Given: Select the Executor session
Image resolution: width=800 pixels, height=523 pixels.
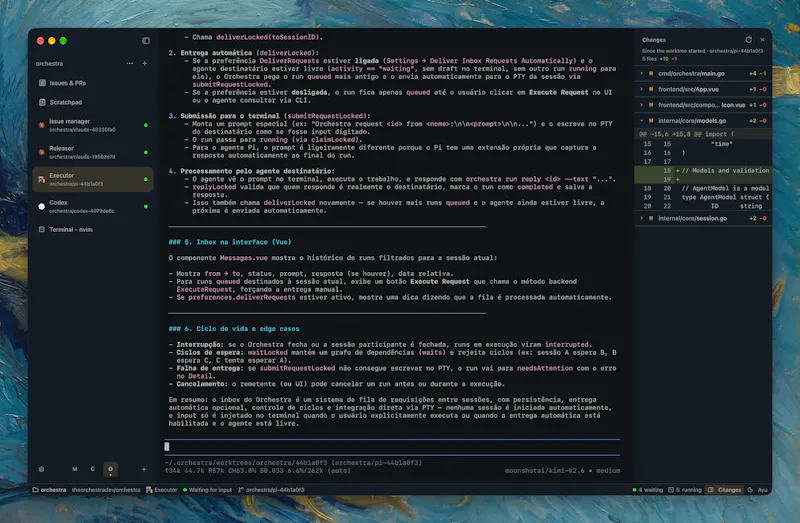Looking at the screenshot, I should pyautogui.click(x=93, y=180).
